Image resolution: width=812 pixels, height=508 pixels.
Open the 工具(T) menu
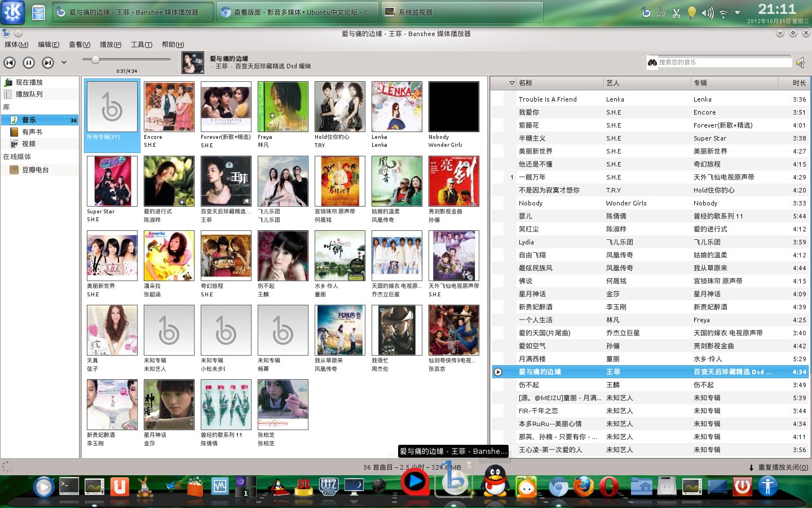(x=142, y=45)
